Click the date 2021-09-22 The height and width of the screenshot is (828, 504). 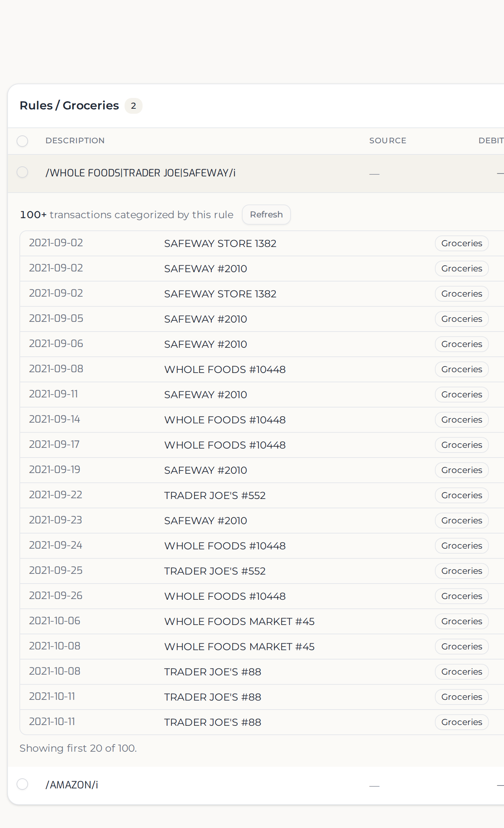coord(55,495)
